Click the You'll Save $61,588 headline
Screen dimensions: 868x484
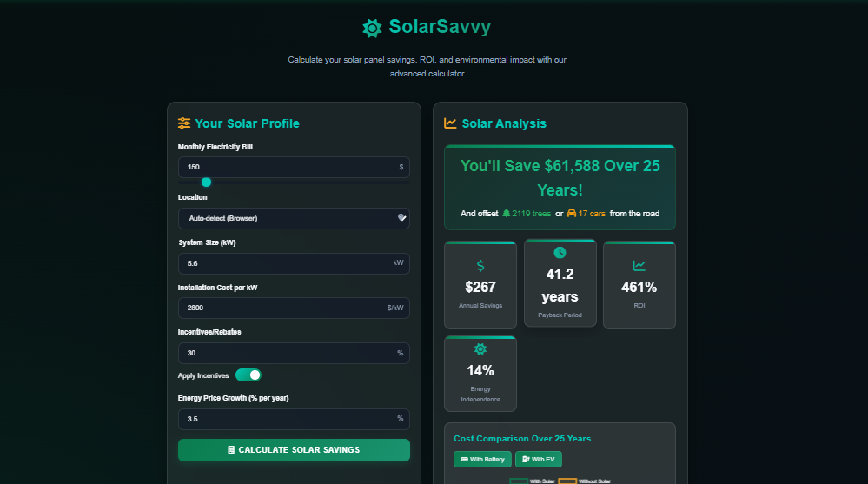click(x=560, y=178)
